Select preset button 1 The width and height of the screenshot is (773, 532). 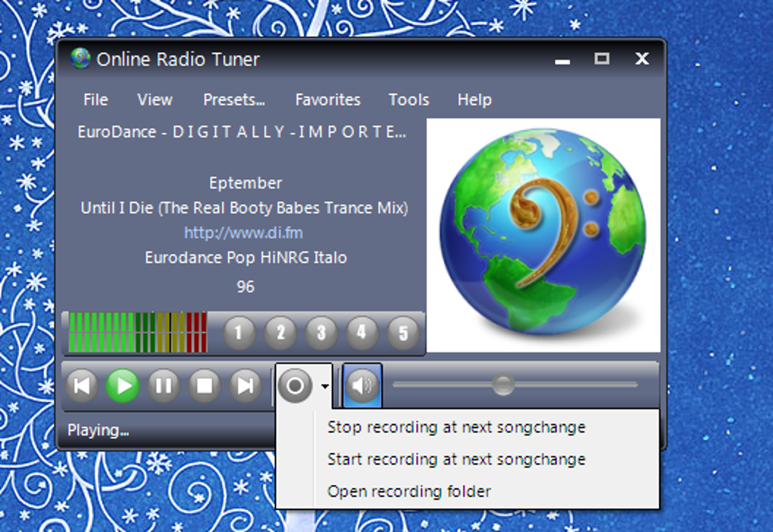click(239, 333)
